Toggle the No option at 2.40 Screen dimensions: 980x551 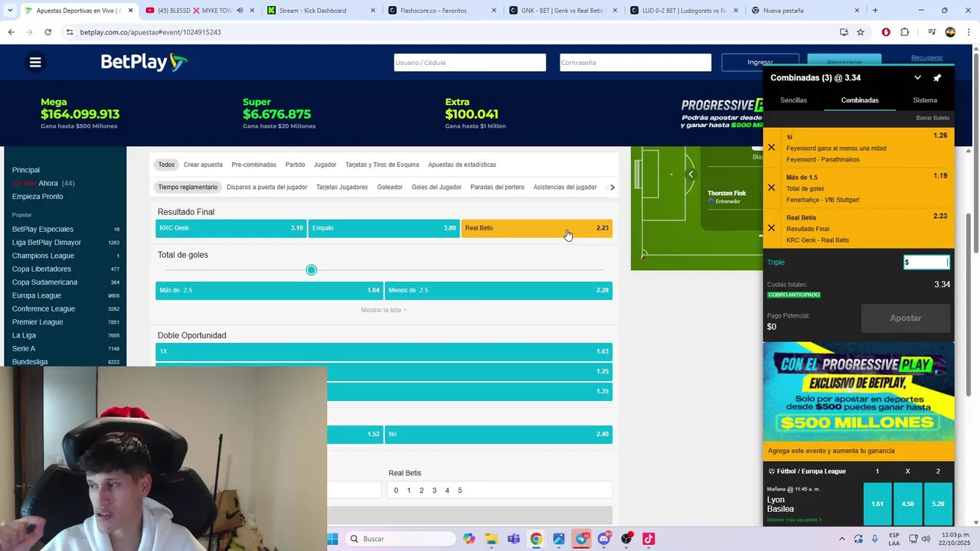coord(498,434)
